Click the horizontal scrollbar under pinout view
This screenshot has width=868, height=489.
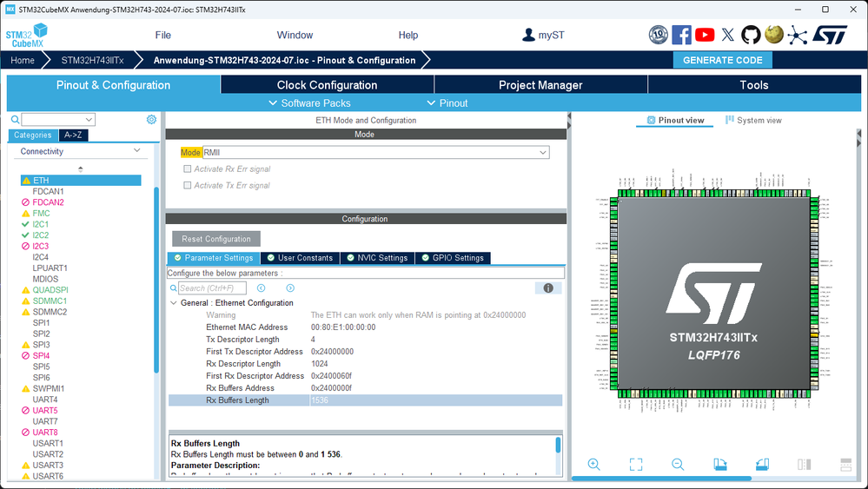point(661,479)
